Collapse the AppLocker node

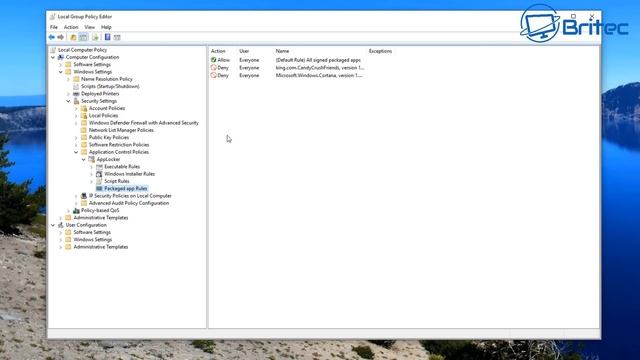pyautogui.click(x=84, y=160)
